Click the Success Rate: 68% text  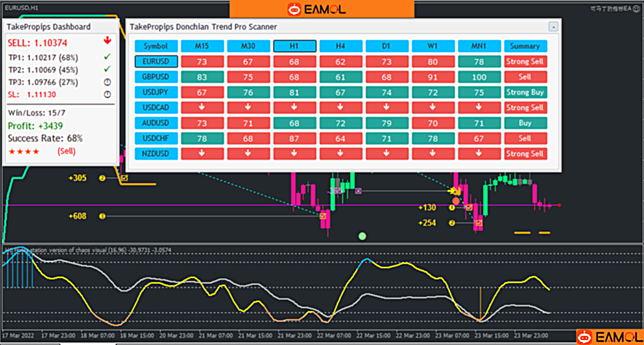(x=45, y=138)
